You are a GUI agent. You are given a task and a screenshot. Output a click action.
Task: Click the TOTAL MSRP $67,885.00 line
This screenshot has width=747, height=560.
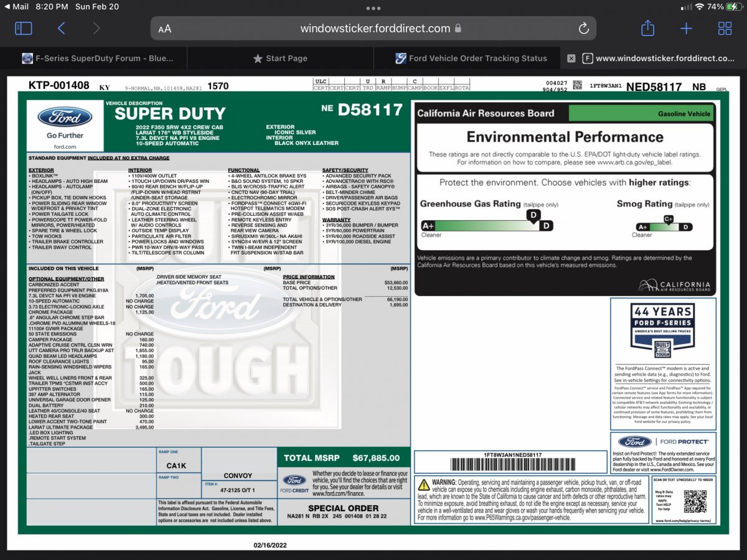pos(342,458)
